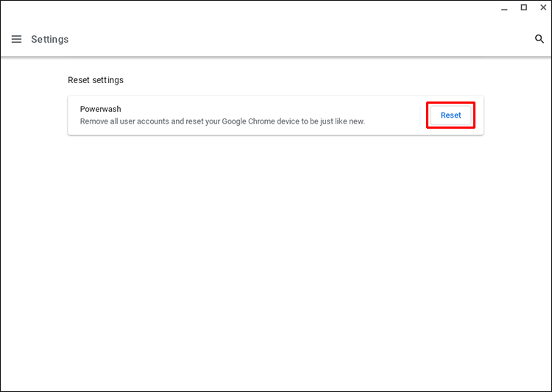The height and width of the screenshot is (392, 552).
Task: Click the Powerwash description text
Action: (222, 121)
